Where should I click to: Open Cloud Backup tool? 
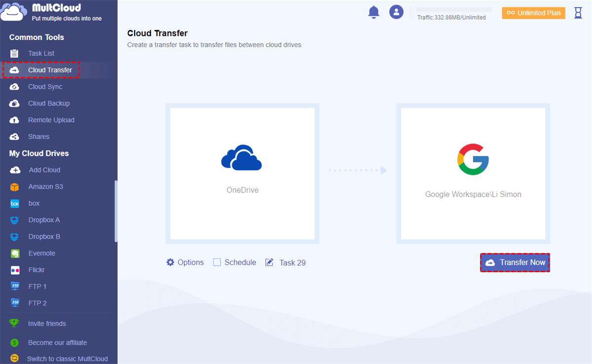pyautogui.click(x=49, y=104)
